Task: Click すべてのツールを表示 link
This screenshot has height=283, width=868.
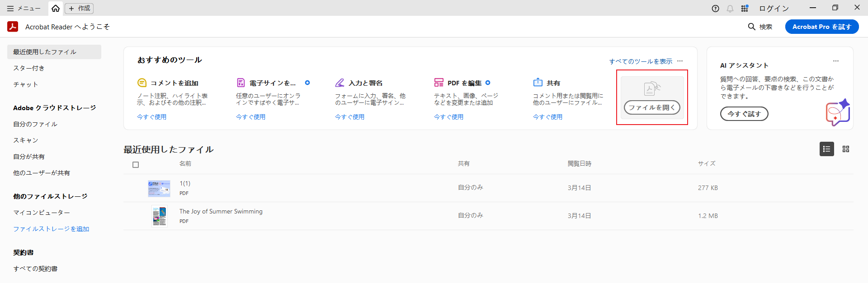Action: (x=641, y=61)
